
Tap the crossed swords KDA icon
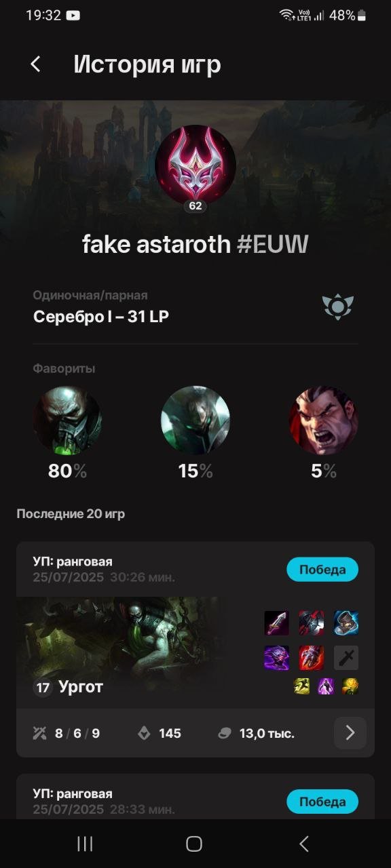click(39, 733)
